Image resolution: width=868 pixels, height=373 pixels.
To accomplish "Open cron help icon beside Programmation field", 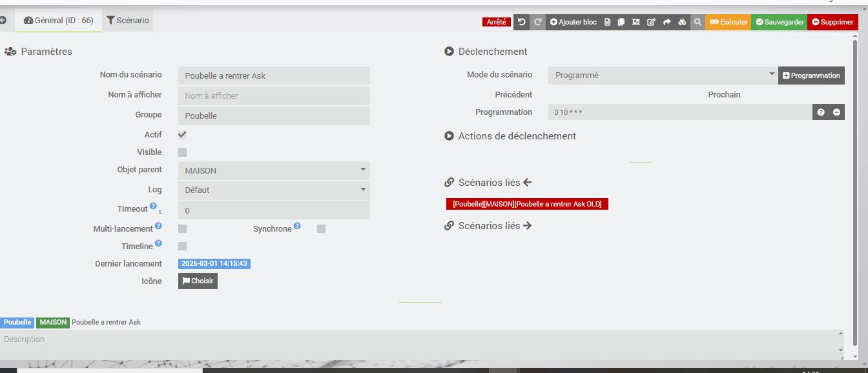I will 821,112.
